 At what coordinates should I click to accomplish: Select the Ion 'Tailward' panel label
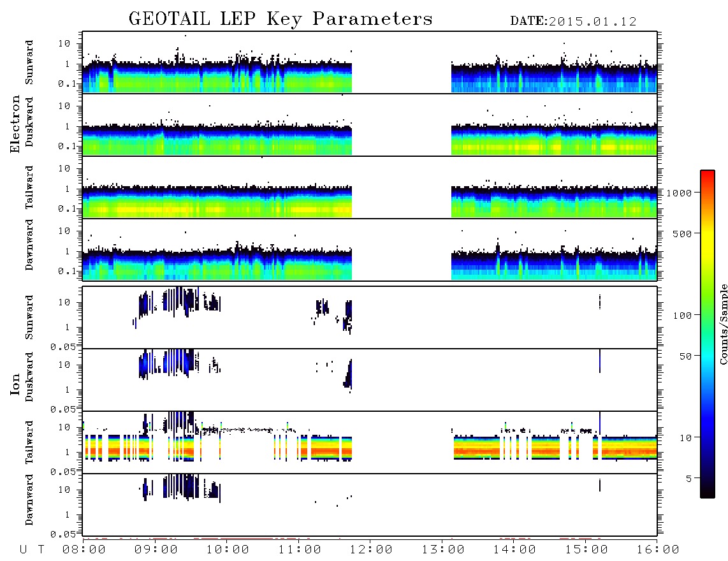29,442
